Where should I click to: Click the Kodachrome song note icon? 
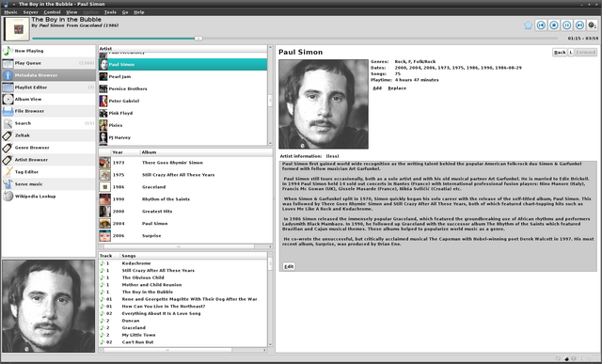[x=103, y=263]
